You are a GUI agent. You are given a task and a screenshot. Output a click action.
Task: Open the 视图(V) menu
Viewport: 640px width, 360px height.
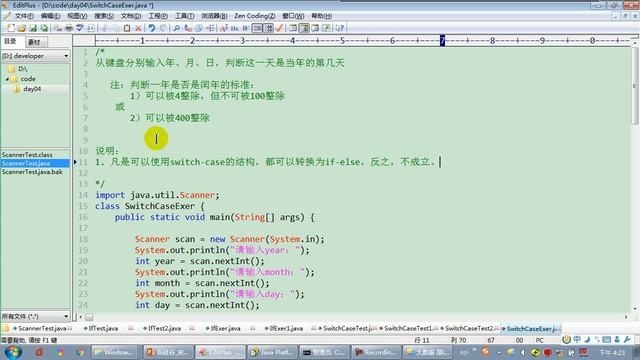pos(77,16)
